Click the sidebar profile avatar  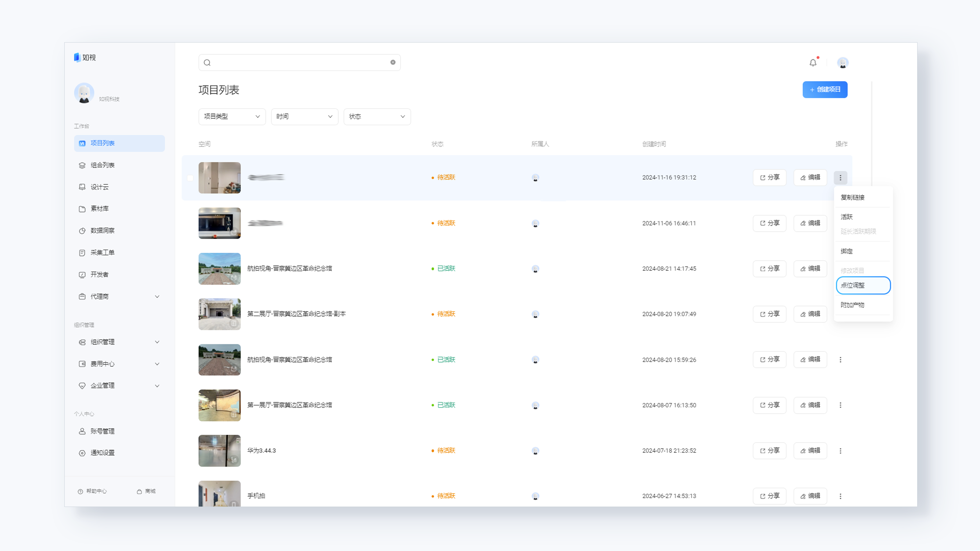[x=84, y=93]
